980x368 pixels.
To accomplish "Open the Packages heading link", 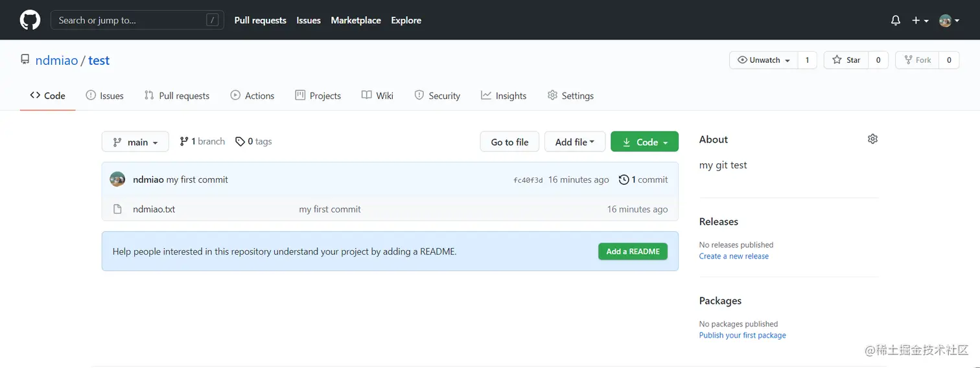I will pos(720,301).
